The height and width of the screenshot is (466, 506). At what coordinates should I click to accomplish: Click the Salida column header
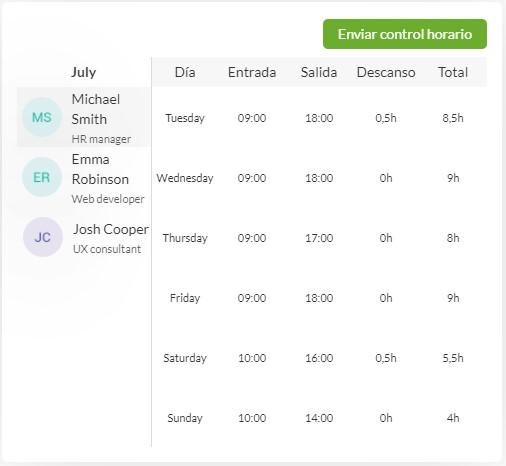(319, 72)
